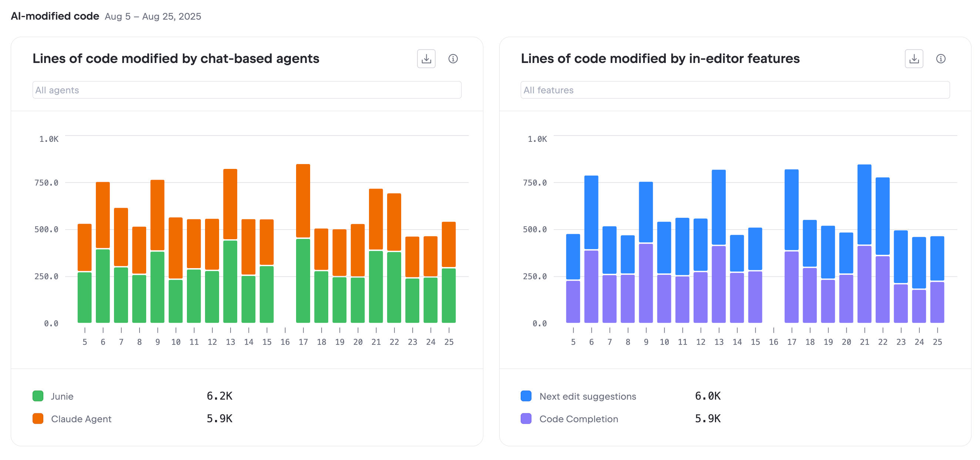980x460 pixels.
Task: Select the Aug 9 purple Code Completion bar
Action: pyautogui.click(x=645, y=283)
